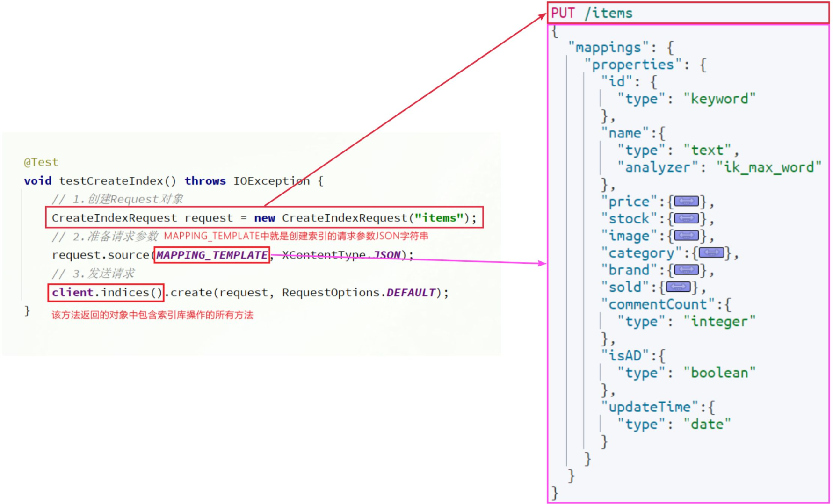This screenshot has width=833, height=504.
Task: Select the "keyword" type value
Action: [719, 99]
